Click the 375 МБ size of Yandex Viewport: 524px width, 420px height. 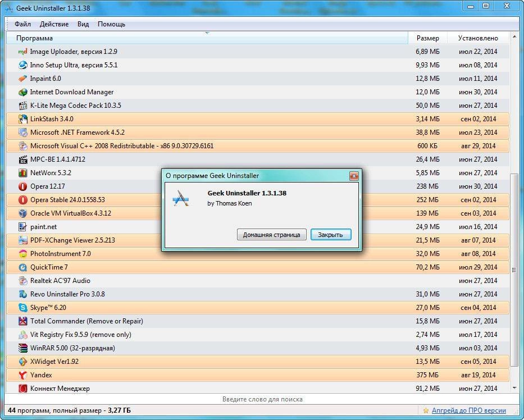(x=427, y=375)
